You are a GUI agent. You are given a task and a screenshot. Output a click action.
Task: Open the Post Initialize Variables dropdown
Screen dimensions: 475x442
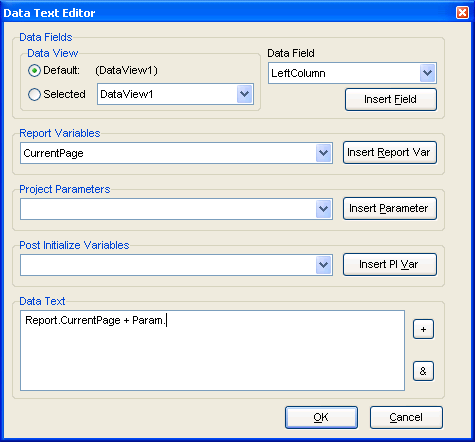(323, 265)
